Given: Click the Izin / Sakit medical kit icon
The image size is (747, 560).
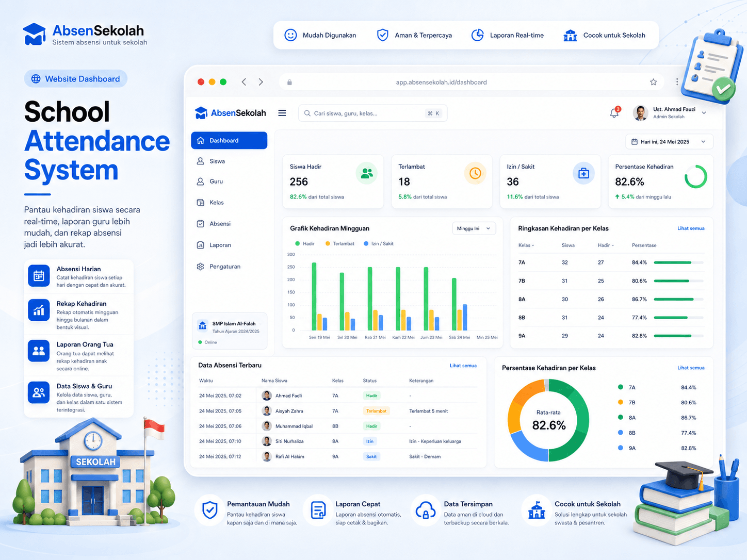Looking at the screenshot, I should pos(583,173).
